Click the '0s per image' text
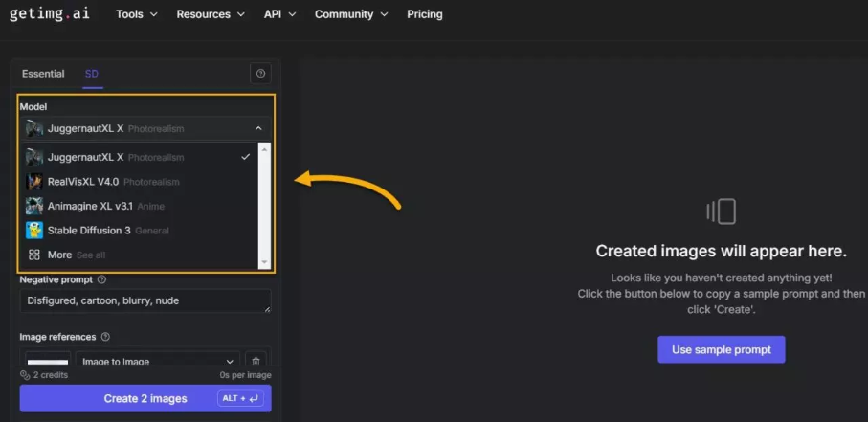Viewport: 868px width, 422px height. pos(245,375)
